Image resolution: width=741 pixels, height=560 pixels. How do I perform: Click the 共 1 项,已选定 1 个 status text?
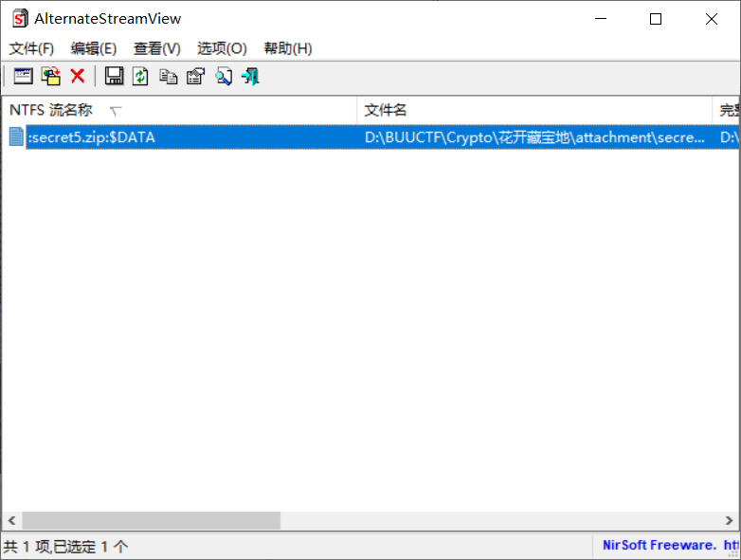(x=65, y=547)
